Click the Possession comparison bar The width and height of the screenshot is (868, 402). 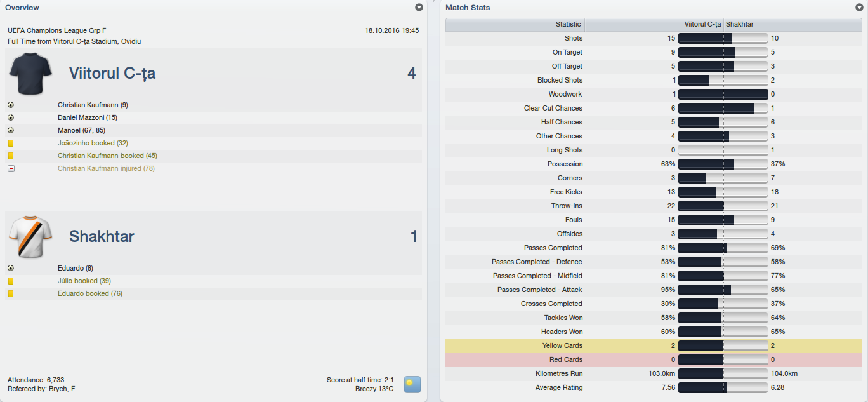coord(723,164)
